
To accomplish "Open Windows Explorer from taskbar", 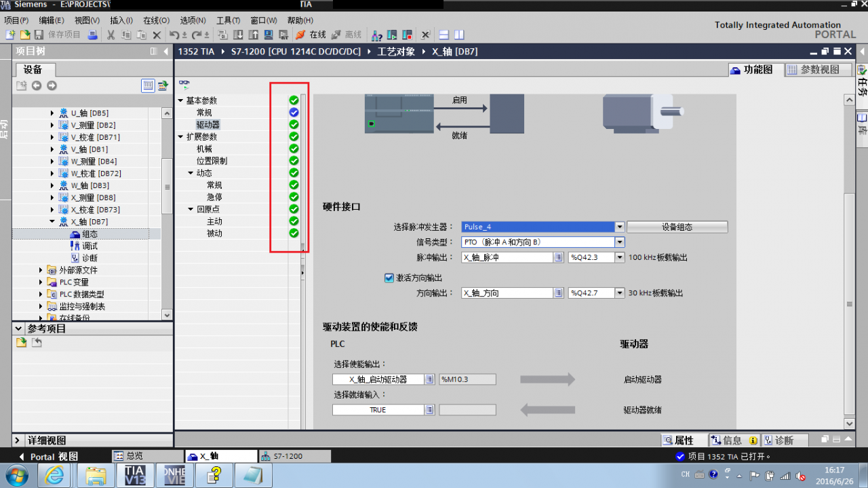I will 96,474.
